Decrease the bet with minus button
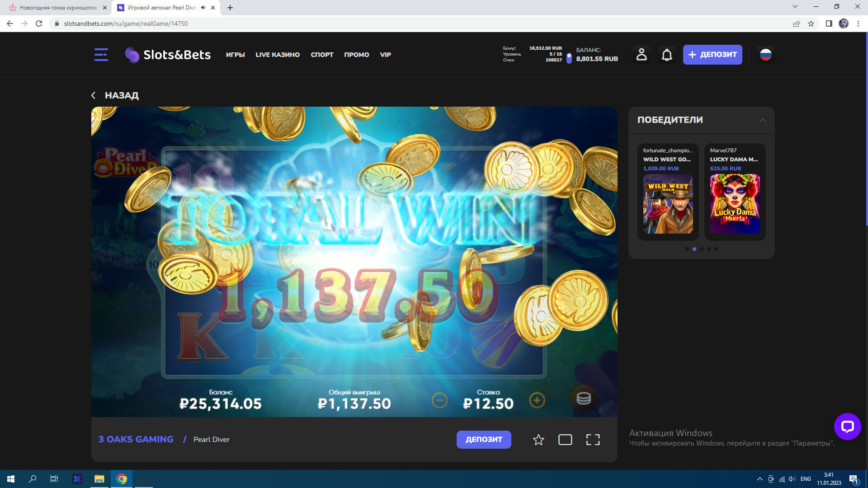Viewport: 868px width, 488px height. 439,400
